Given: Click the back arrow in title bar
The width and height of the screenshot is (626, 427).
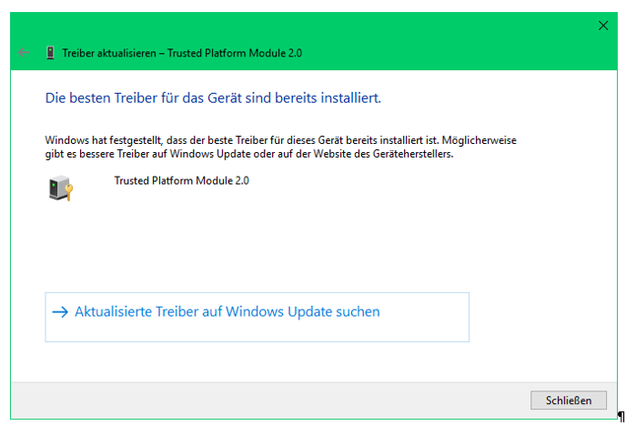Looking at the screenshot, I should click(x=24, y=52).
